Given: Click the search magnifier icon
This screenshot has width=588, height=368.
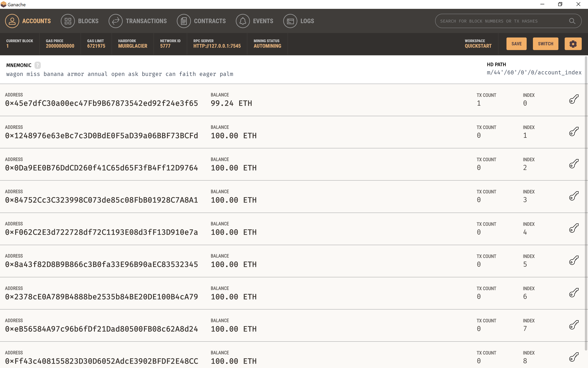Looking at the screenshot, I should [572, 21].
